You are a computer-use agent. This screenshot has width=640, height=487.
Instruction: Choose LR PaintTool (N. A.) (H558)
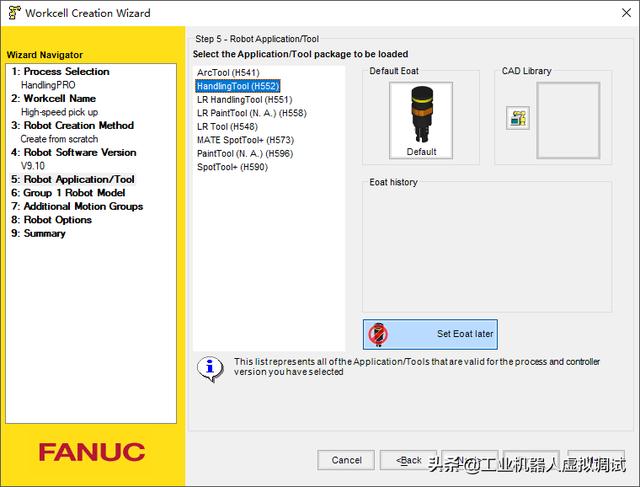point(251,113)
